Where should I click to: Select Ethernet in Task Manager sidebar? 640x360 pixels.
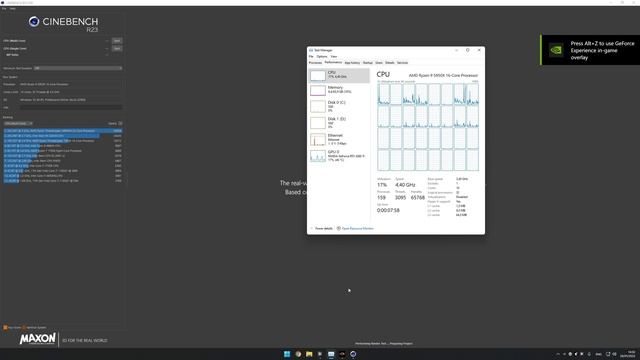[339, 139]
